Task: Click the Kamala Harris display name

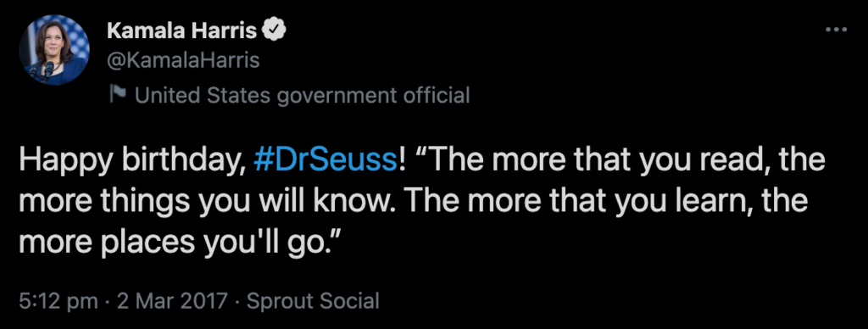Action: click(181, 31)
